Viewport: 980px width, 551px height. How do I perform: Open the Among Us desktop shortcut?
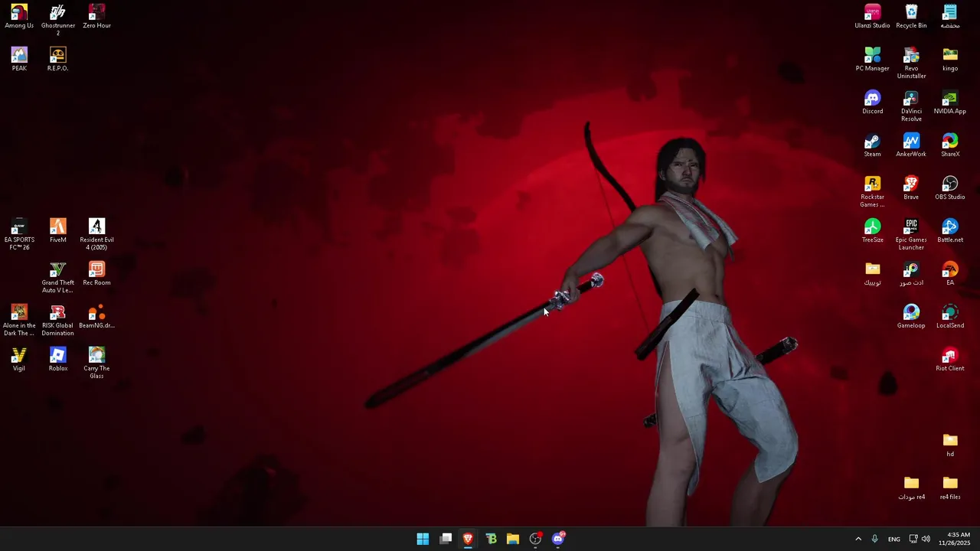19,17
